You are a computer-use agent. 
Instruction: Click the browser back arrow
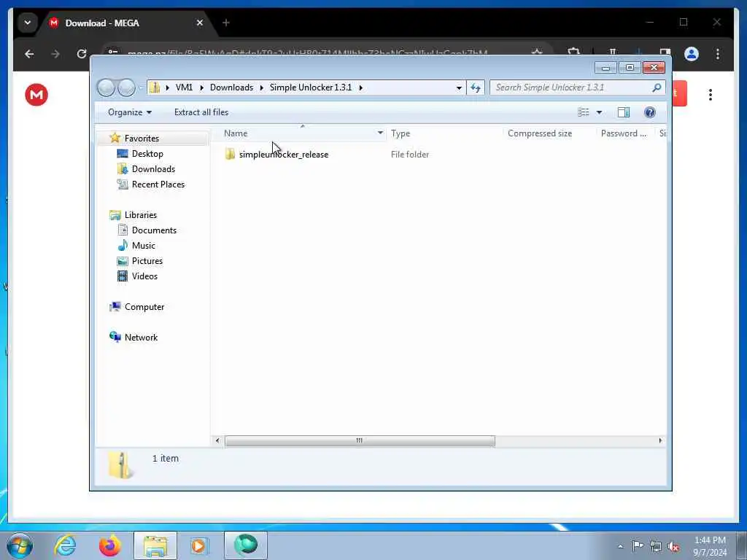coord(29,54)
